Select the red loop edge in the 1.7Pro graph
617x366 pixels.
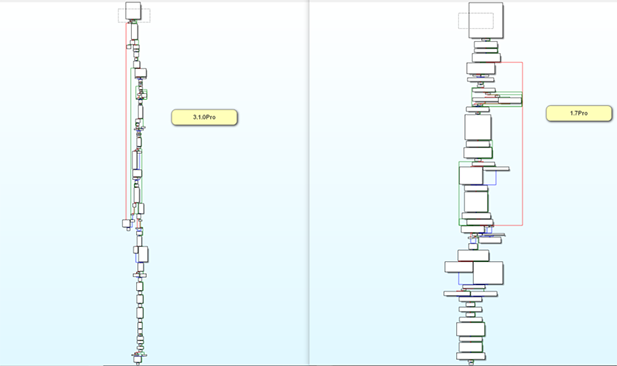pyautogui.click(x=523, y=144)
